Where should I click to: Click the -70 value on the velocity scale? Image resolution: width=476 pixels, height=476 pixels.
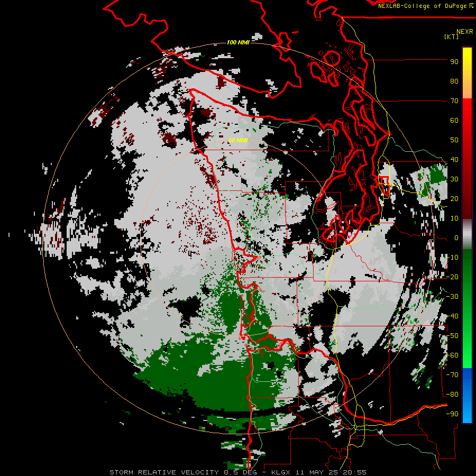(452, 375)
